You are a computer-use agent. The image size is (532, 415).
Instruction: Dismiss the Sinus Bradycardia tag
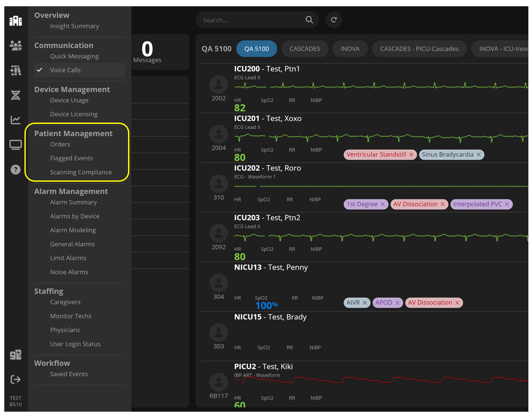[x=479, y=155]
